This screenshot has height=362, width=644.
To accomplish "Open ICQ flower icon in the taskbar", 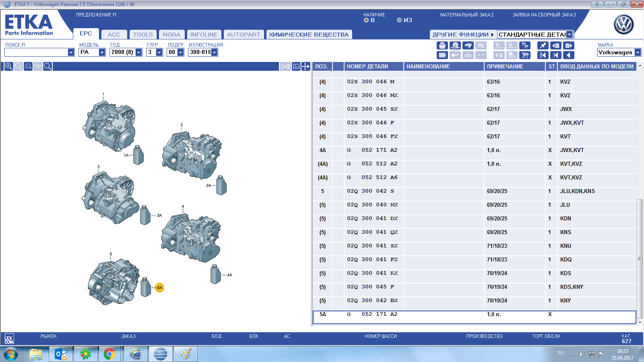I will point(85,354).
